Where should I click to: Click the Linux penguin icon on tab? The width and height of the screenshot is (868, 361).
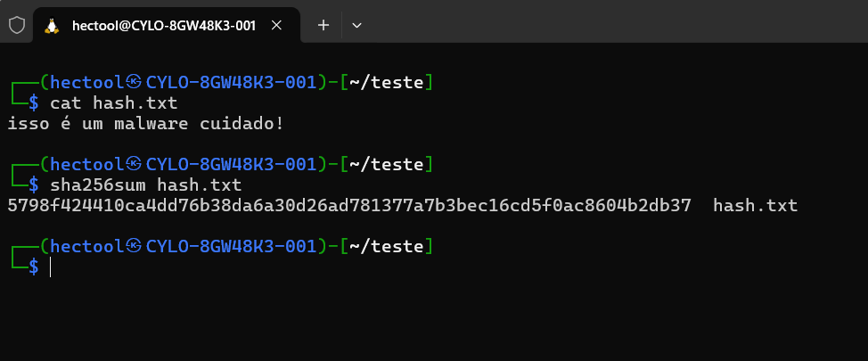coord(52,26)
